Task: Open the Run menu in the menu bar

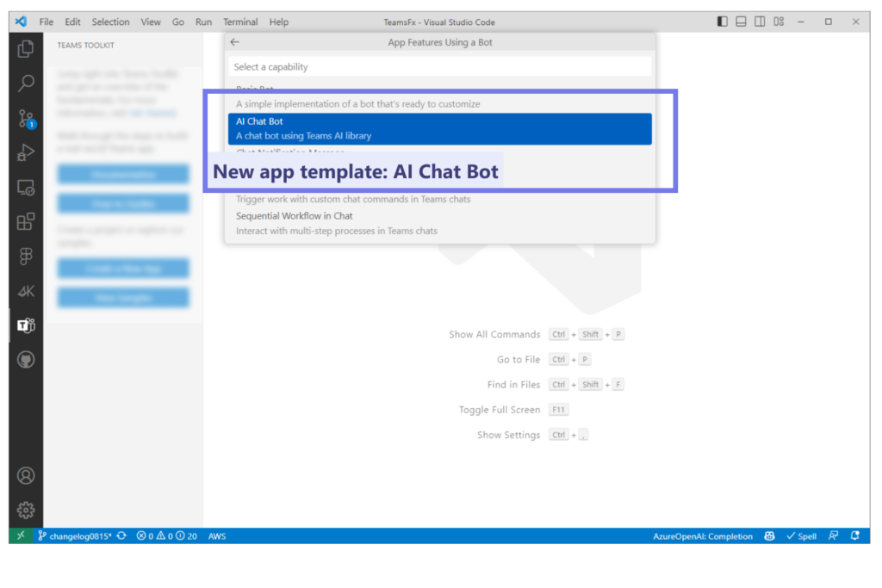Action: pyautogui.click(x=203, y=22)
